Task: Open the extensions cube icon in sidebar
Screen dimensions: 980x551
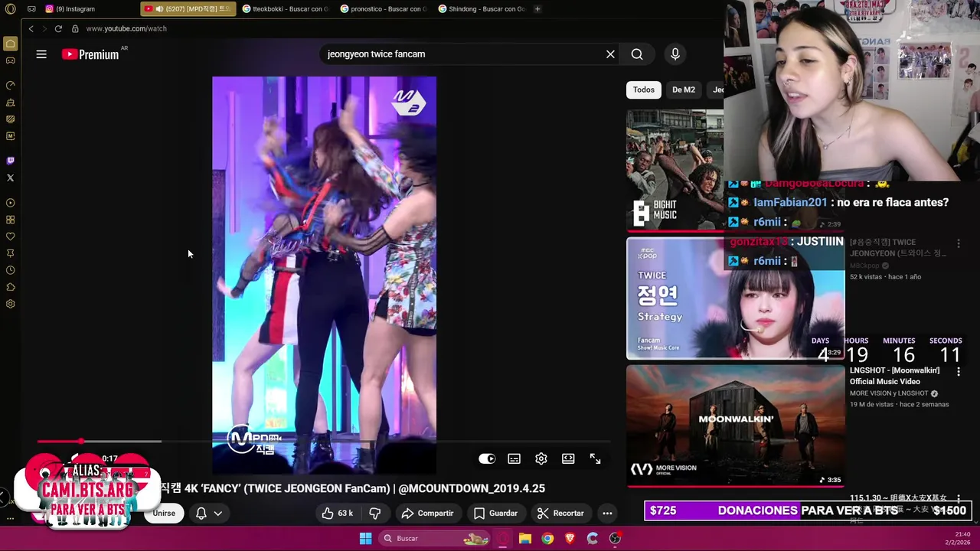Action: click(x=10, y=287)
